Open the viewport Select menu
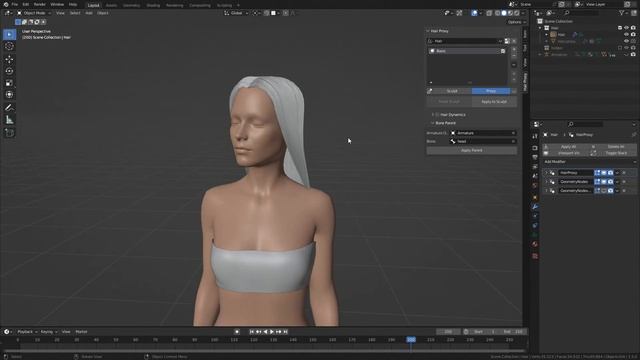Screen dimensions: 640x360 (x=75, y=13)
